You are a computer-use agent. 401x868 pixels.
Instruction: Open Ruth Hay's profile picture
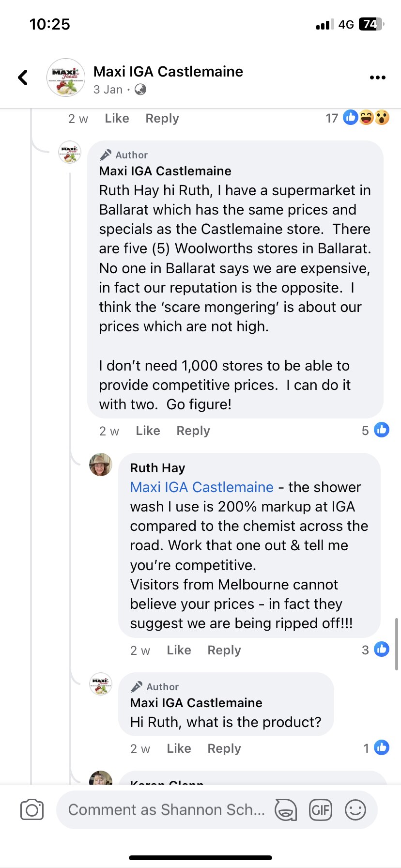click(x=100, y=468)
